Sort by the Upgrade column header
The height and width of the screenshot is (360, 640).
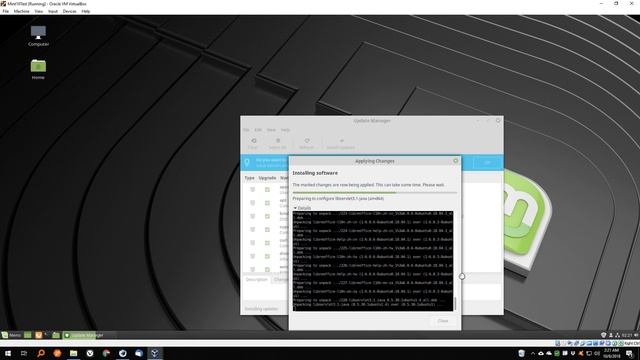[267, 178]
